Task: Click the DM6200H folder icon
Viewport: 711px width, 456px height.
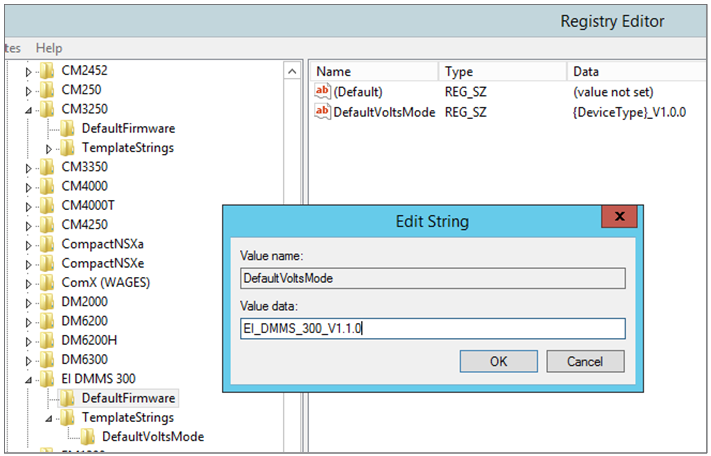Action: [x=47, y=340]
